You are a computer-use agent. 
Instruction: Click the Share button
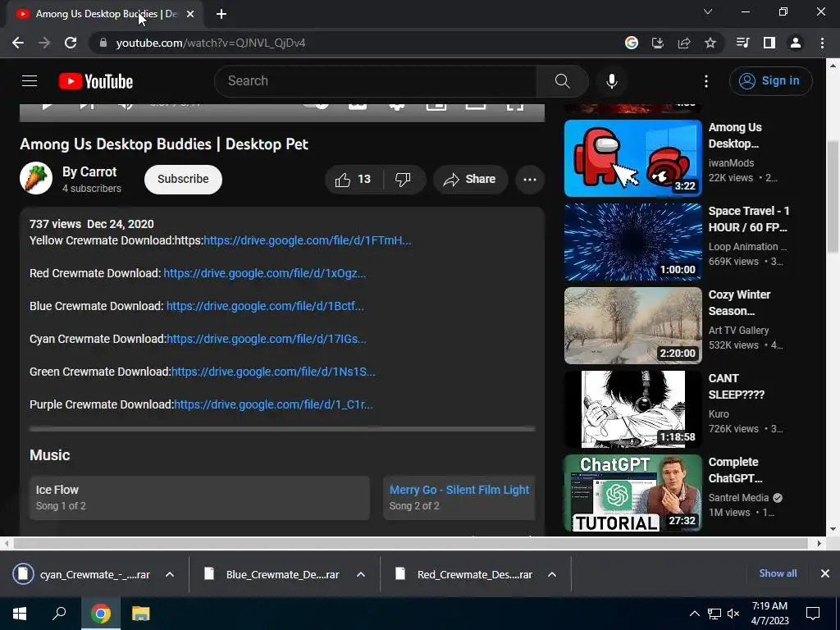(x=470, y=180)
